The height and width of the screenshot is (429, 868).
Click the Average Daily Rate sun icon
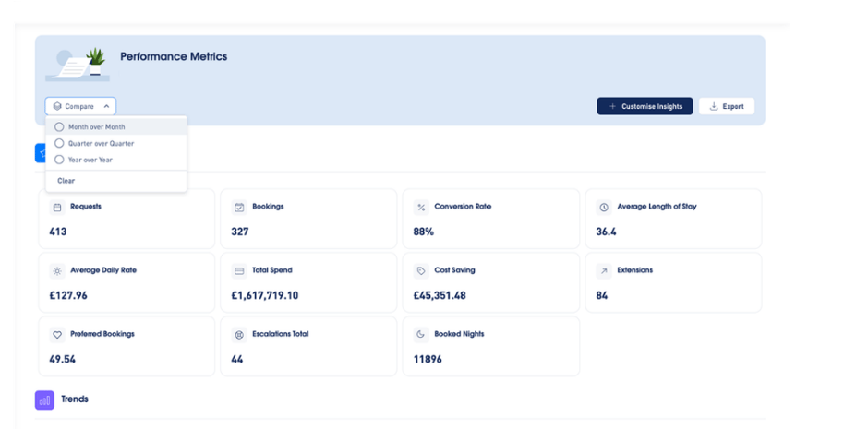pos(57,271)
